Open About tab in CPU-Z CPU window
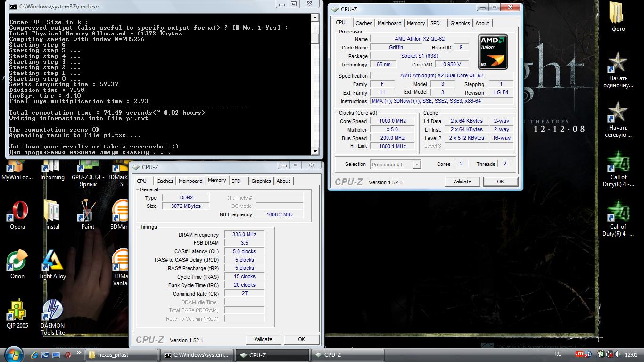644x362 pixels. [482, 23]
